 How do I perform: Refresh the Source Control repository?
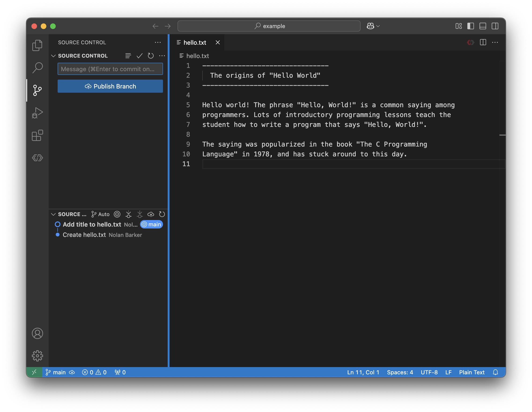pyautogui.click(x=151, y=56)
